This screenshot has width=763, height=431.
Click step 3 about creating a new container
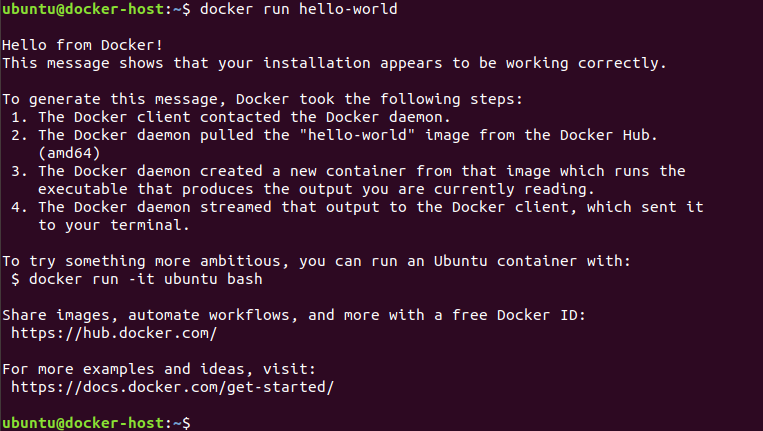[348, 171]
